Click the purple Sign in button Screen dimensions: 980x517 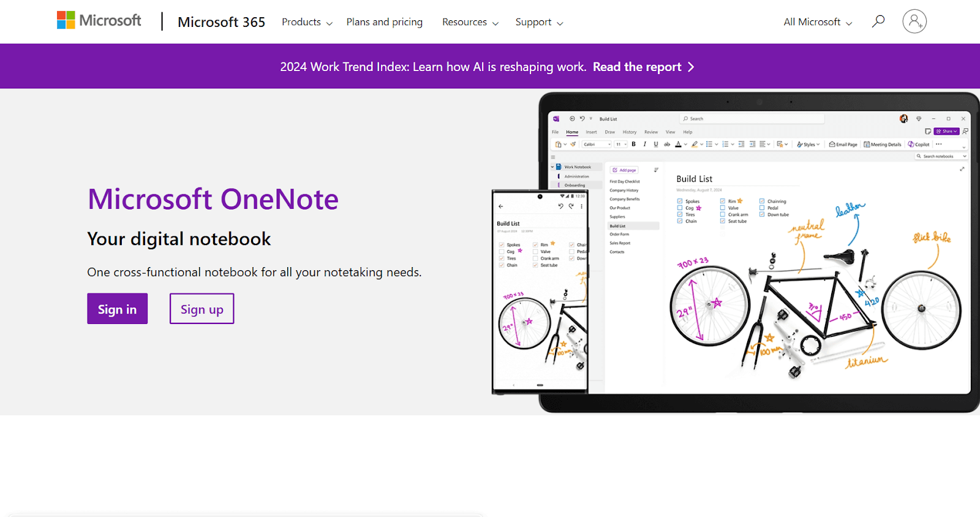118,309
